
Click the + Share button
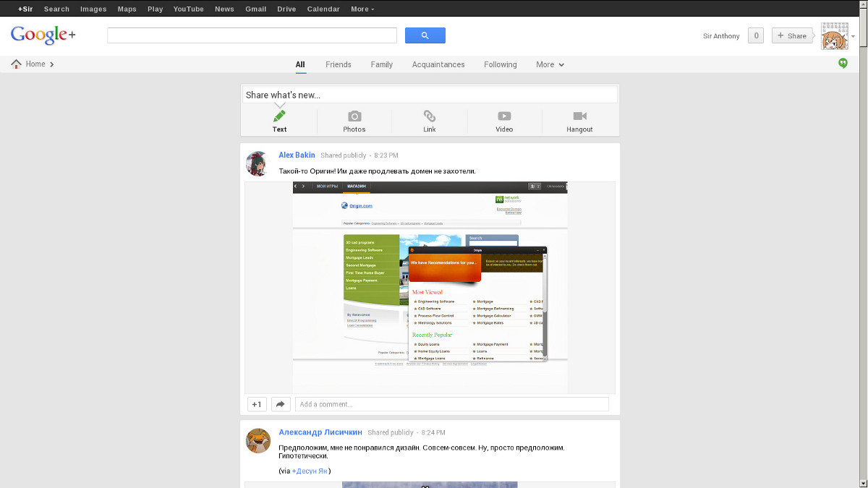(x=793, y=35)
